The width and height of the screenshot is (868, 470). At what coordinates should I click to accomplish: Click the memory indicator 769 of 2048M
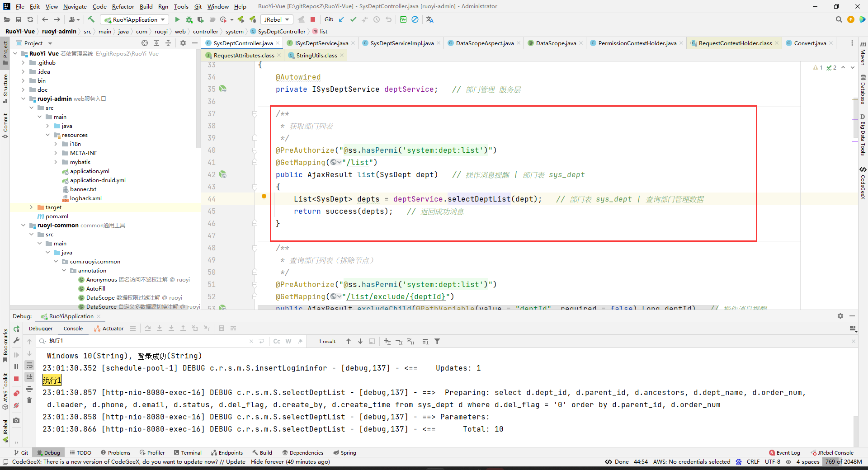click(844, 461)
